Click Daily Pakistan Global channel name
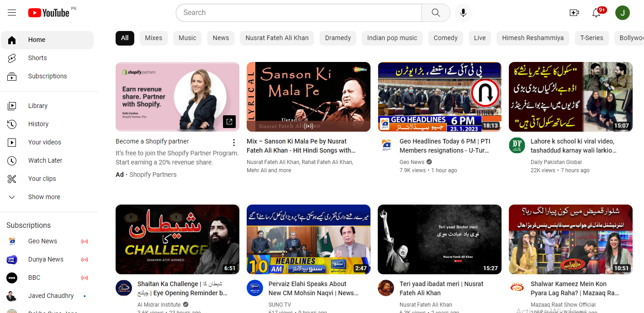The height and width of the screenshot is (313, 644). (x=556, y=162)
